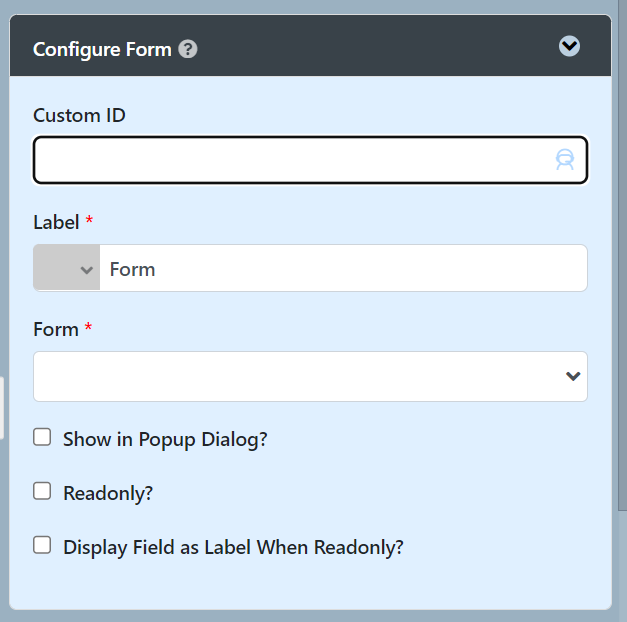The height and width of the screenshot is (622, 627).
Task: Click "Display Field as Label When Readonly?" text
Action: tap(233, 547)
